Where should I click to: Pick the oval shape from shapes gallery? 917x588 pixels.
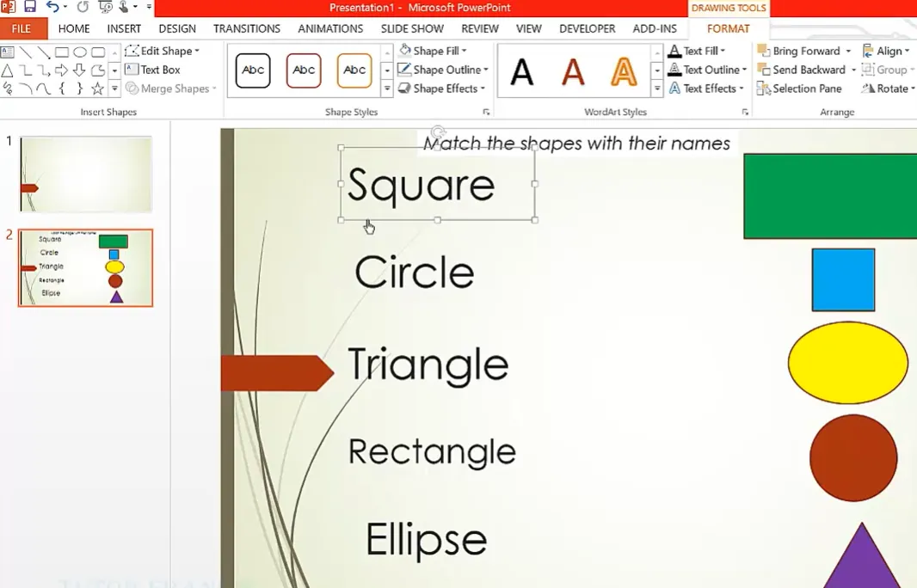[x=80, y=52]
